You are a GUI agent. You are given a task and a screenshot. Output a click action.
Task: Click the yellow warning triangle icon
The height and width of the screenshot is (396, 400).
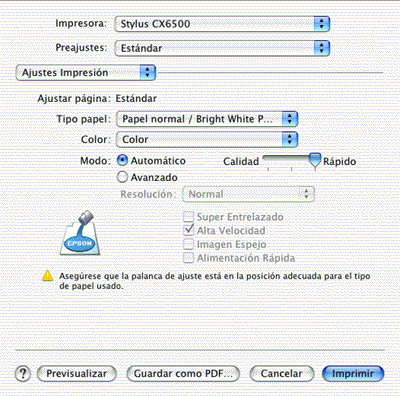coord(48,276)
